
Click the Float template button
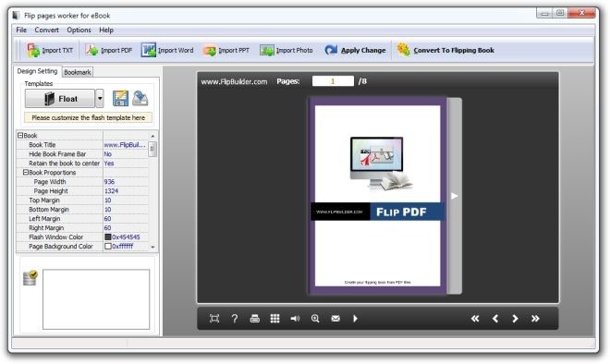point(60,98)
